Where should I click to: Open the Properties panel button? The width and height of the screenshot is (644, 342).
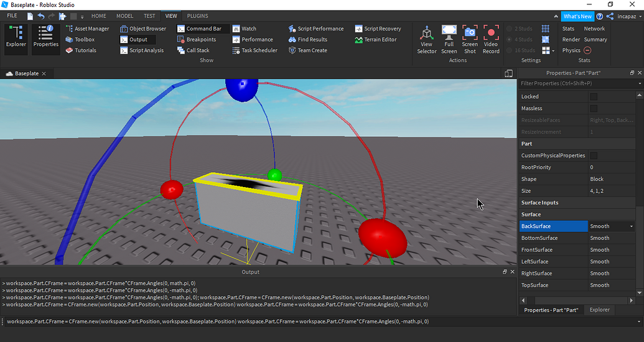point(45,39)
